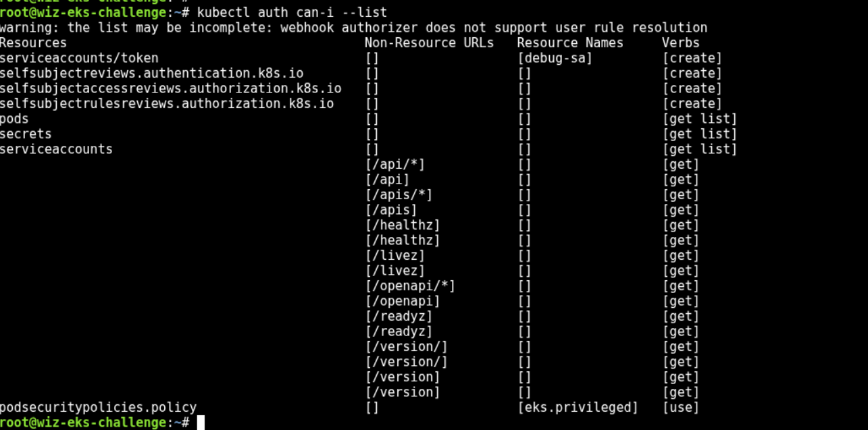Select the 'Resources' column header
This screenshot has width=868, height=430.
(x=34, y=43)
